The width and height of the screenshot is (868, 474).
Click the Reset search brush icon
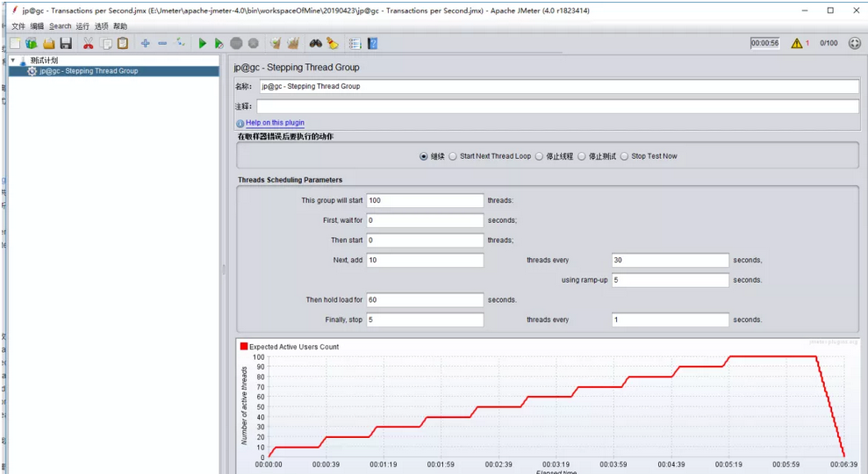(x=332, y=43)
